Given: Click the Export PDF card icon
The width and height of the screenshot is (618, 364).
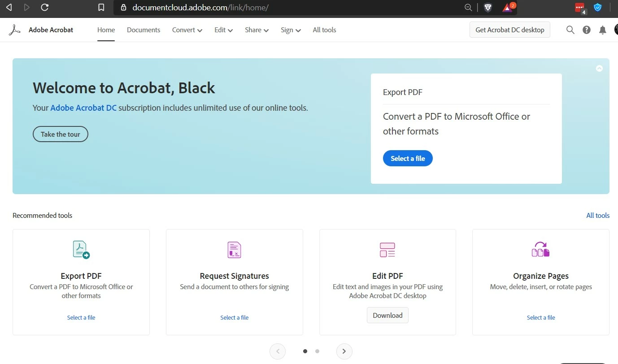Looking at the screenshot, I should coord(81,250).
